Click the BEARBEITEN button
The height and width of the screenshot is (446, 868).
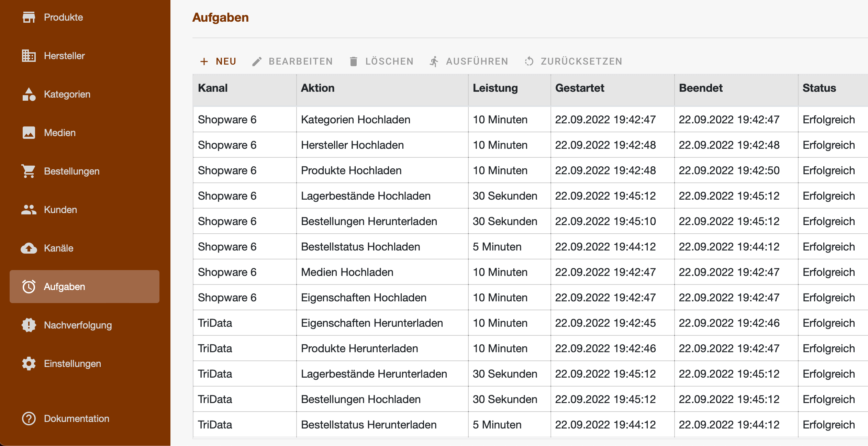point(293,62)
